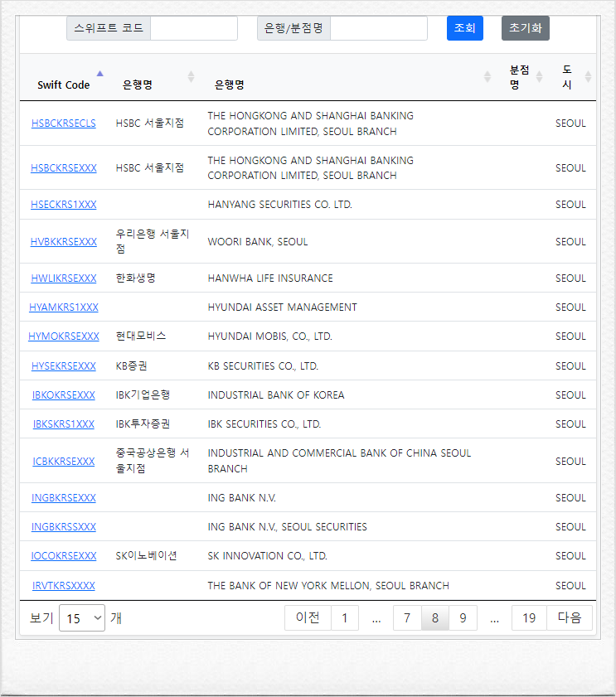This screenshot has width=616, height=697.
Task: Go to page 7
Action: [407, 618]
